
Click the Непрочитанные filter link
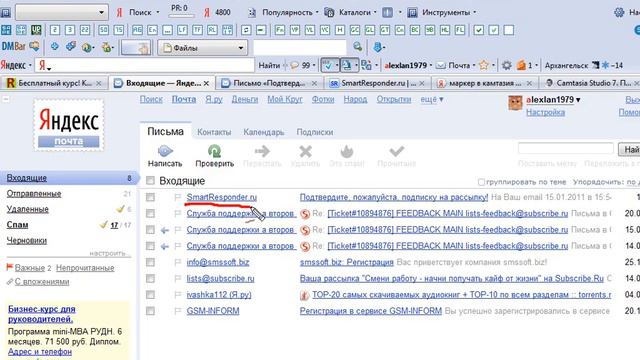pyautogui.click(x=85, y=268)
